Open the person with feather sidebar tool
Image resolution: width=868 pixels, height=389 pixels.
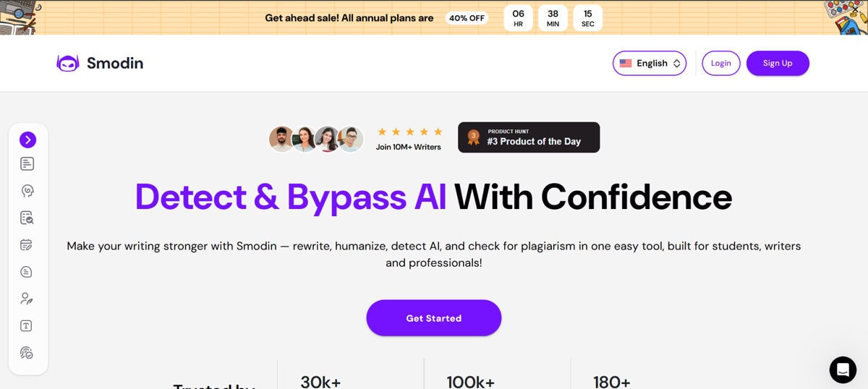tap(27, 299)
